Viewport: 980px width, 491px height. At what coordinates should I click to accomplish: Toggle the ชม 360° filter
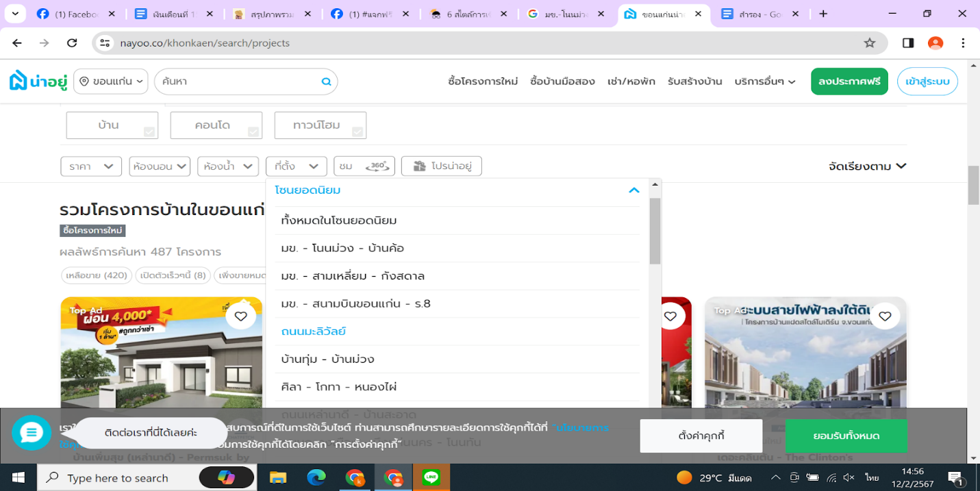(x=364, y=166)
